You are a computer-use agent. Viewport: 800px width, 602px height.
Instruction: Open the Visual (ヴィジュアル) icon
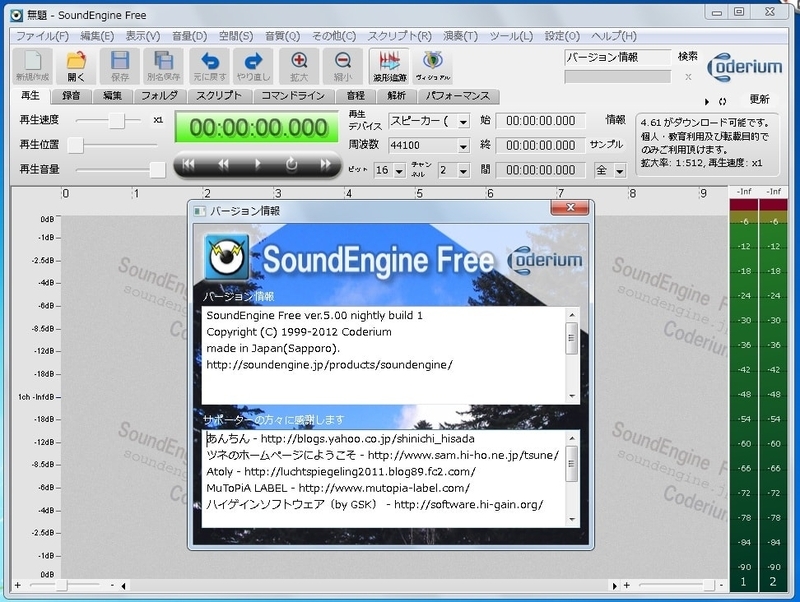[433, 66]
